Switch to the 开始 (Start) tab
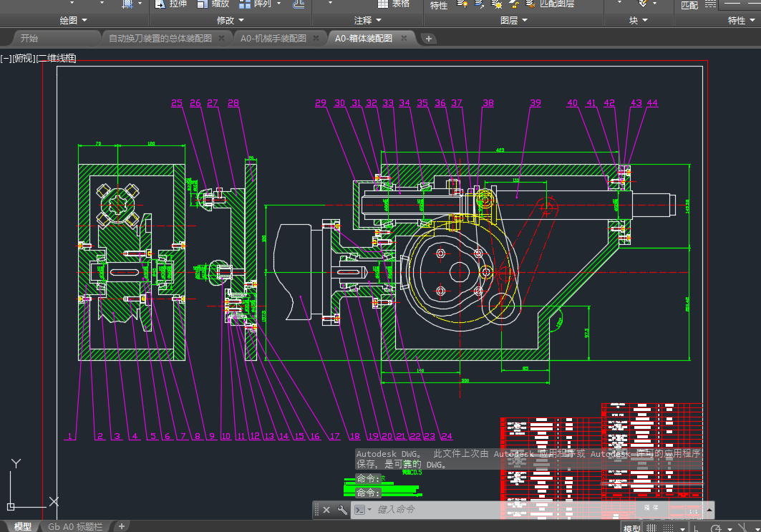Screen dimensions: 761x532 coord(29,39)
